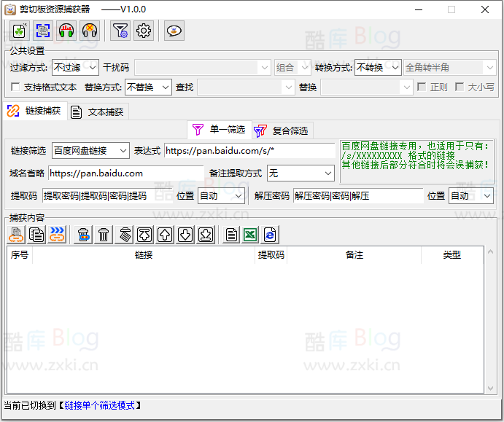Start monitoring with the green headphones icon
This screenshot has height=422, width=504.
tap(66, 31)
